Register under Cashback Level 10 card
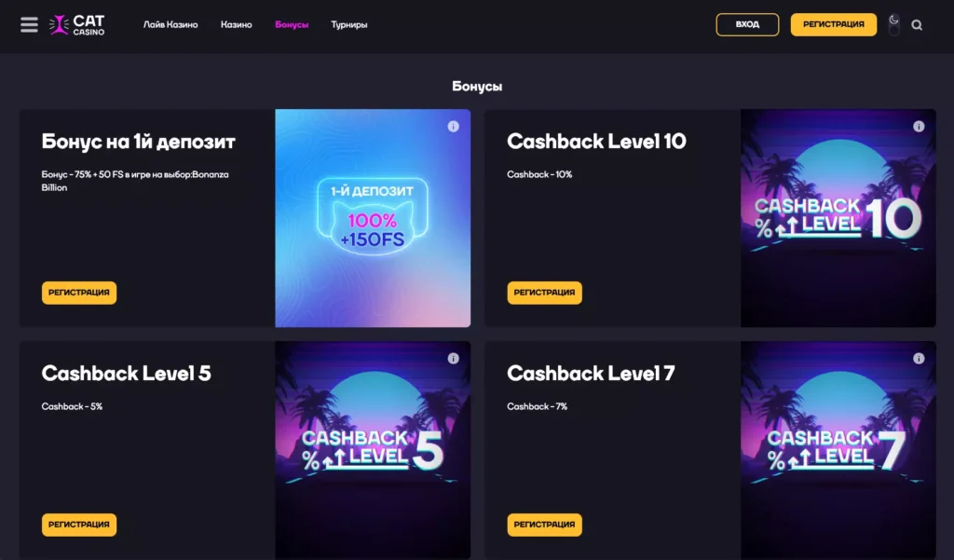 click(x=544, y=293)
